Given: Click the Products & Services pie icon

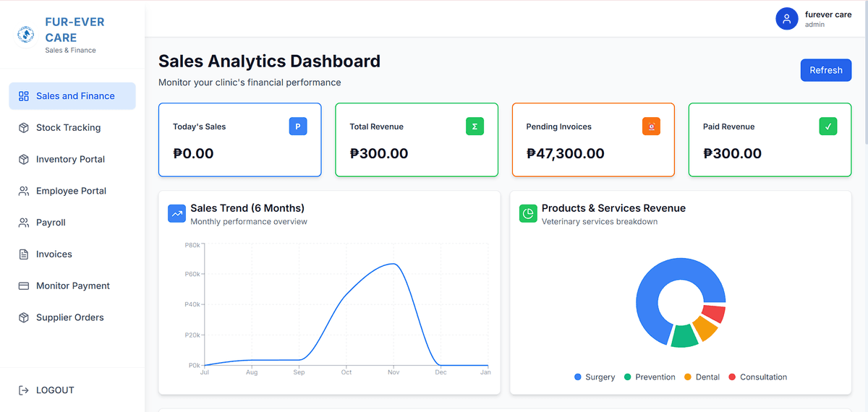Looking at the screenshot, I should coord(528,214).
